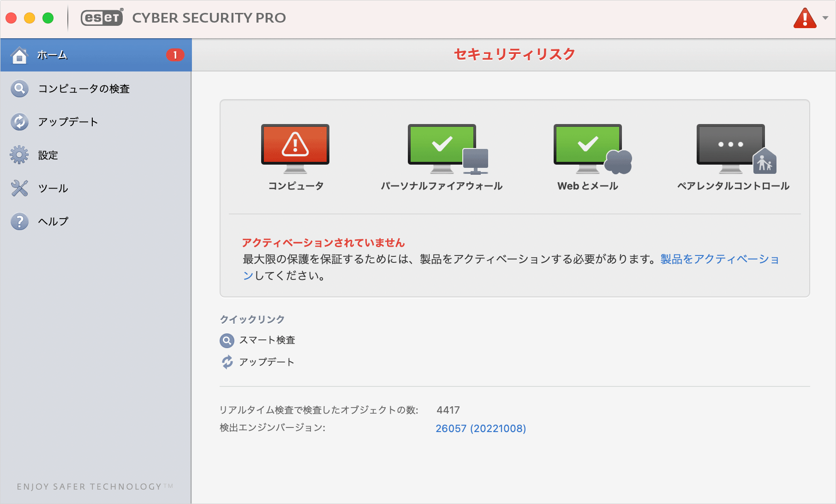Open the Personal Firewall status monitor icon

tap(448, 149)
